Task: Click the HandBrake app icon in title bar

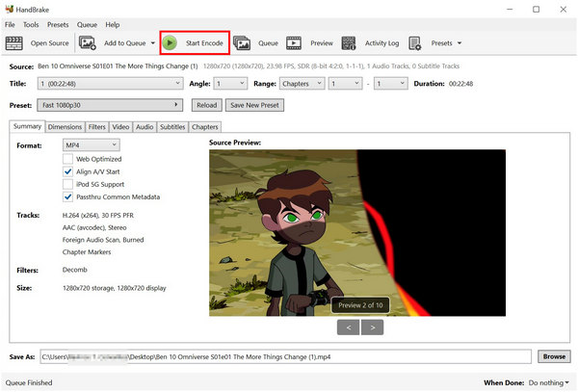Action: [x=9, y=7]
